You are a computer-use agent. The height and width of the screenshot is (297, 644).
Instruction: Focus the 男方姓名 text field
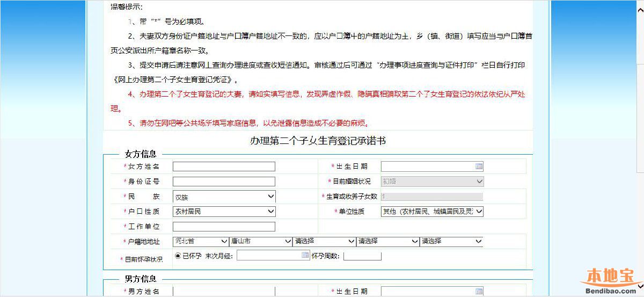(224, 292)
